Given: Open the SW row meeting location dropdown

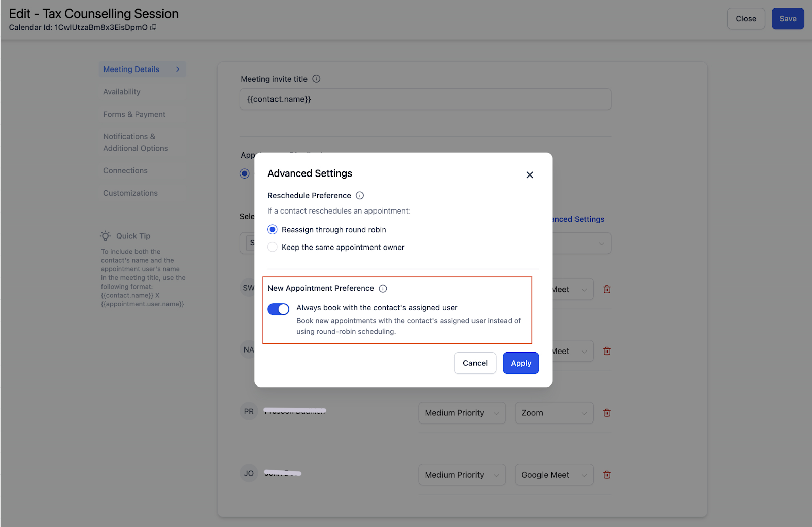Looking at the screenshot, I should [x=573, y=289].
